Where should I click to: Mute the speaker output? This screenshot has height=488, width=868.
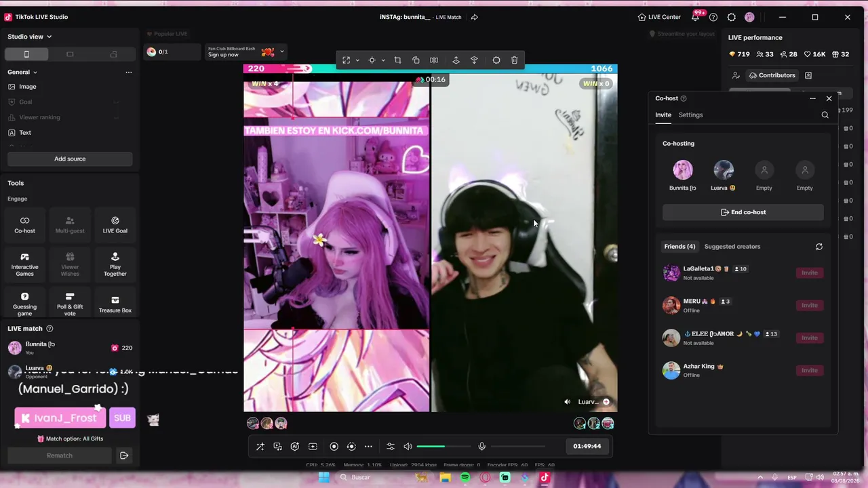pos(408,446)
